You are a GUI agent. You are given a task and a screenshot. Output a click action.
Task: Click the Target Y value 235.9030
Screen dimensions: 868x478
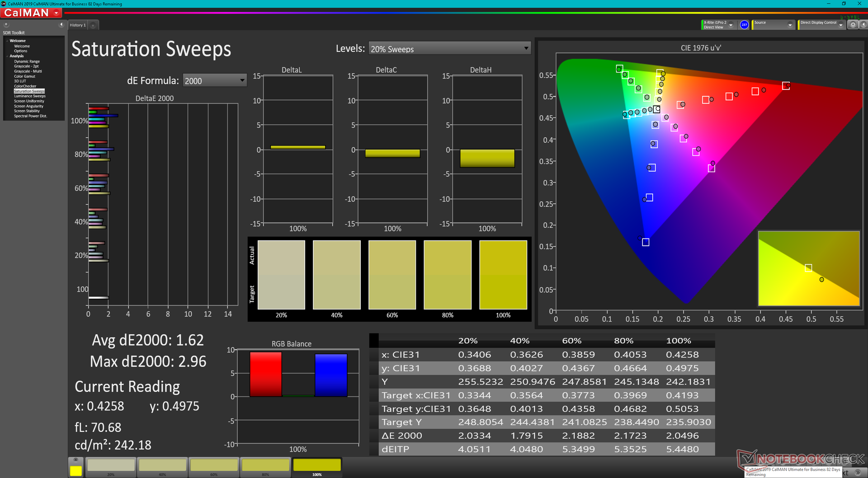point(688,422)
